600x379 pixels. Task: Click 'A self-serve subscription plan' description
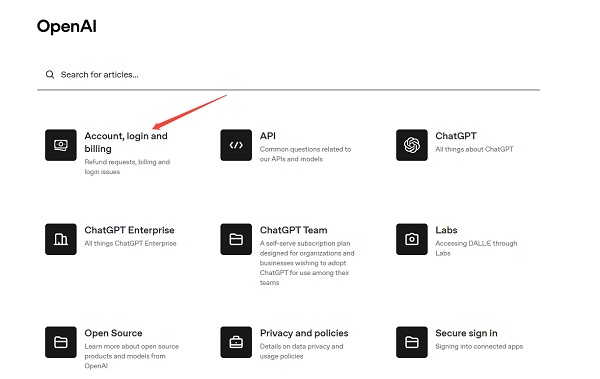pyautogui.click(x=307, y=263)
